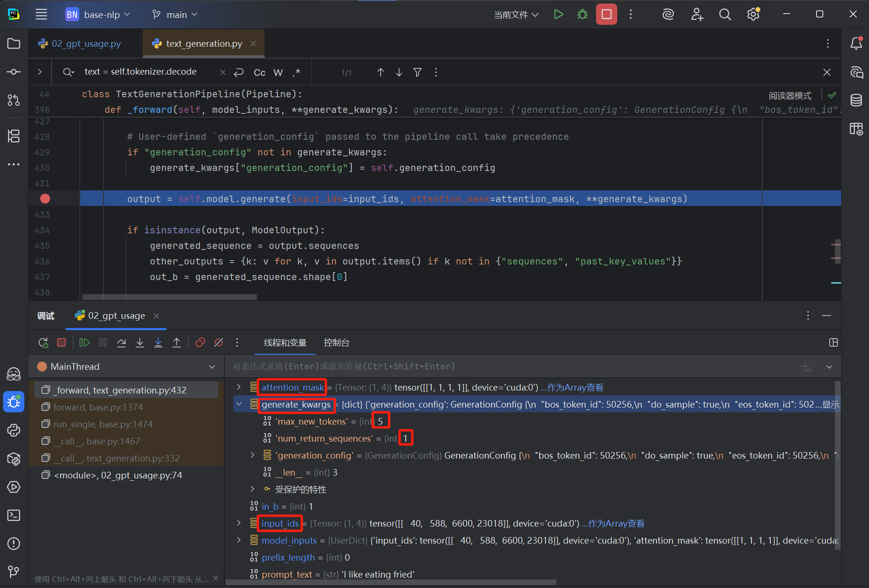The width and height of the screenshot is (869, 588).
Task: Click the Rerun debug session icon
Action: coord(43,343)
